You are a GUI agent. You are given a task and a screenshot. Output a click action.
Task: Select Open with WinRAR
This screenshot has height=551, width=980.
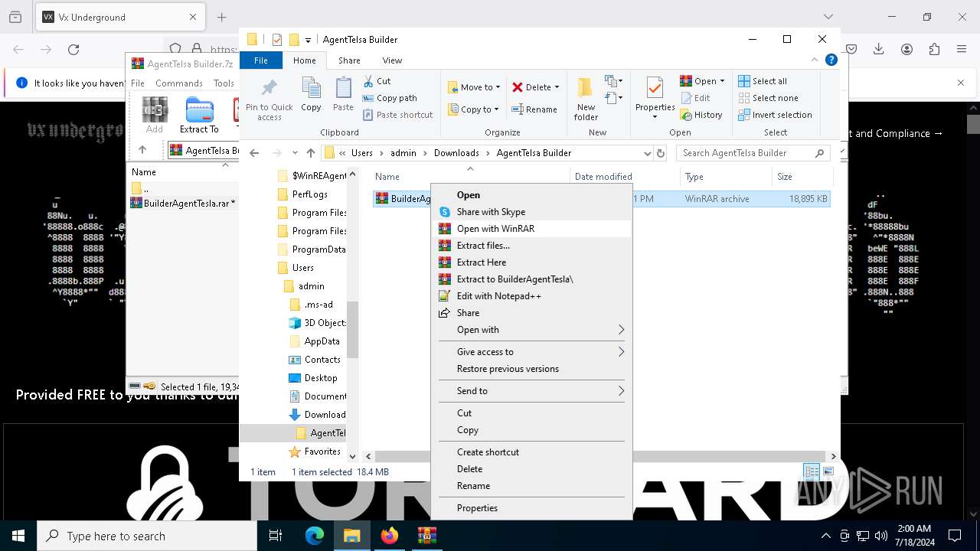pyautogui.click(x=532, y=229)
